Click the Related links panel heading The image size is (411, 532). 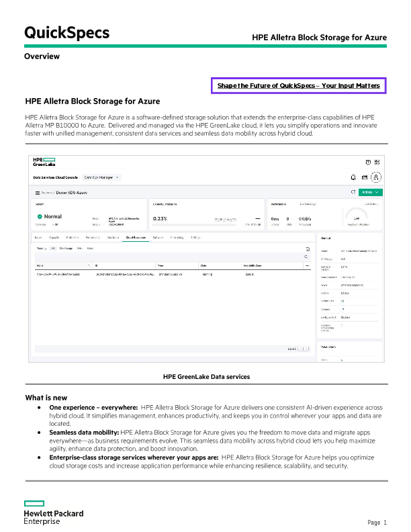click(328, 347)
